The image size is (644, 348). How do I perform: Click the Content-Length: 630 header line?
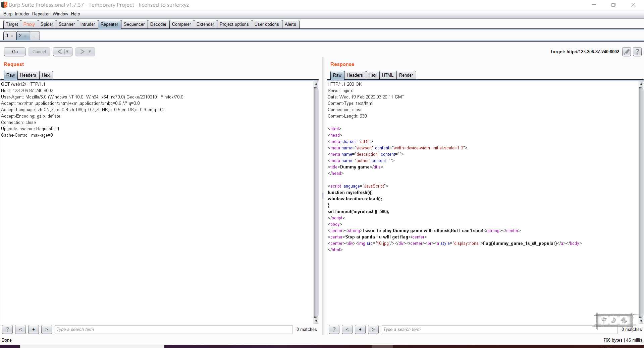(347, 116)
